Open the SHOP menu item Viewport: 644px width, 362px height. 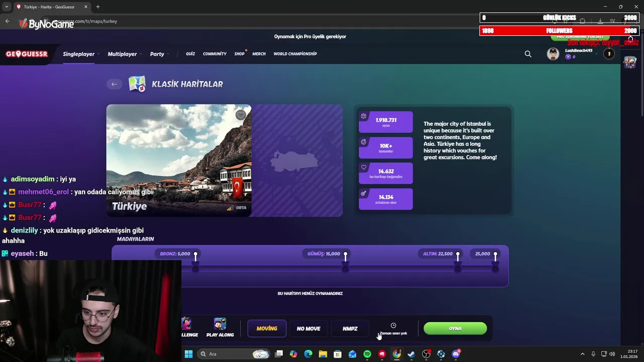point(239,54)
